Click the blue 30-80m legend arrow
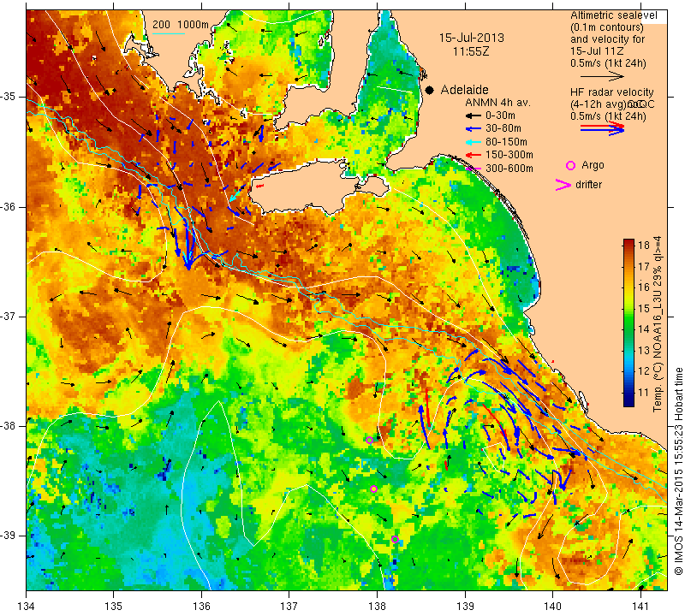 pyautogui.click(x=474, y=129)
